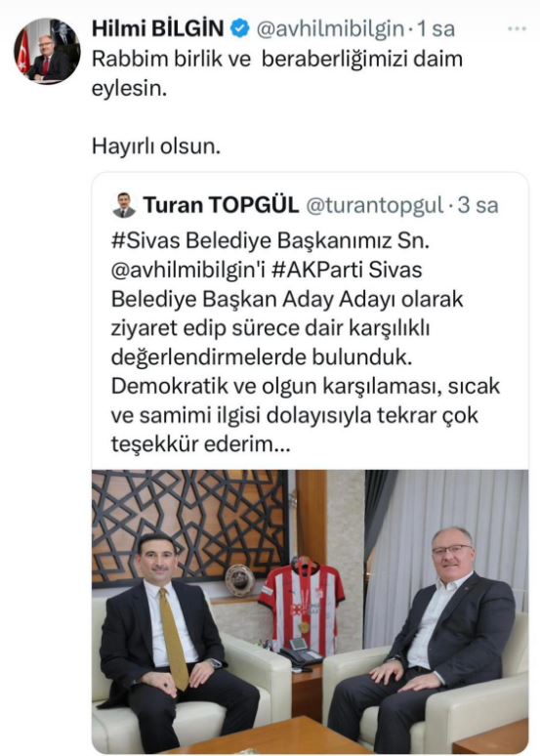Click the #AKParti hashtag
Screen dimensions: 540x756
[317, 270]
